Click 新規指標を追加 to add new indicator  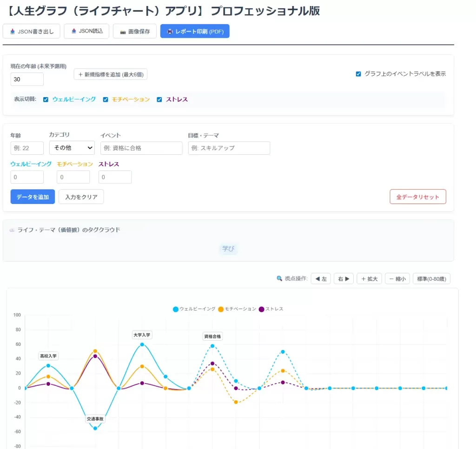click(110, 74)
